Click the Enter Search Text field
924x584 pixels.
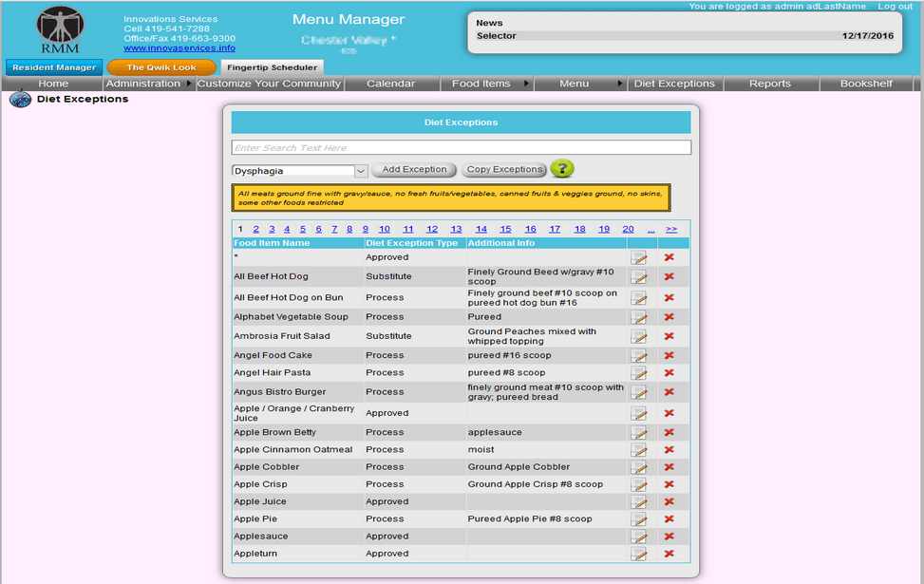pyautogui.click(x=461, y=147)
